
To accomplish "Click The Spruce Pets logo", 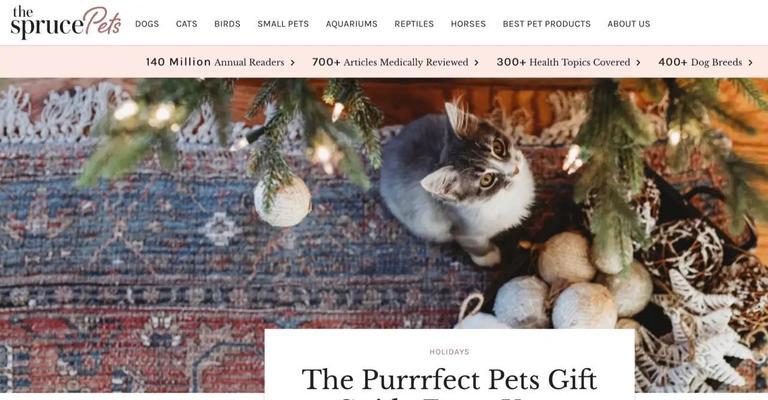I will click(x=66, y=22).
